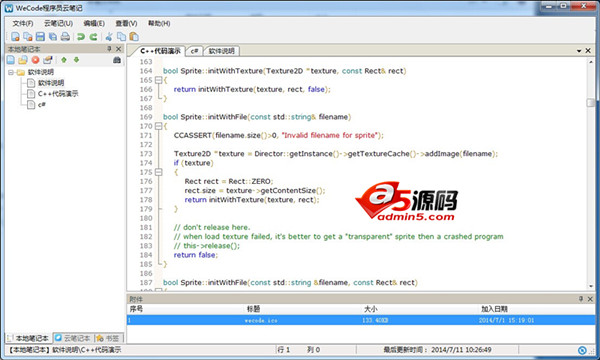
Task: Collapse code fold at line 170
Action: (x=158, y=126)
